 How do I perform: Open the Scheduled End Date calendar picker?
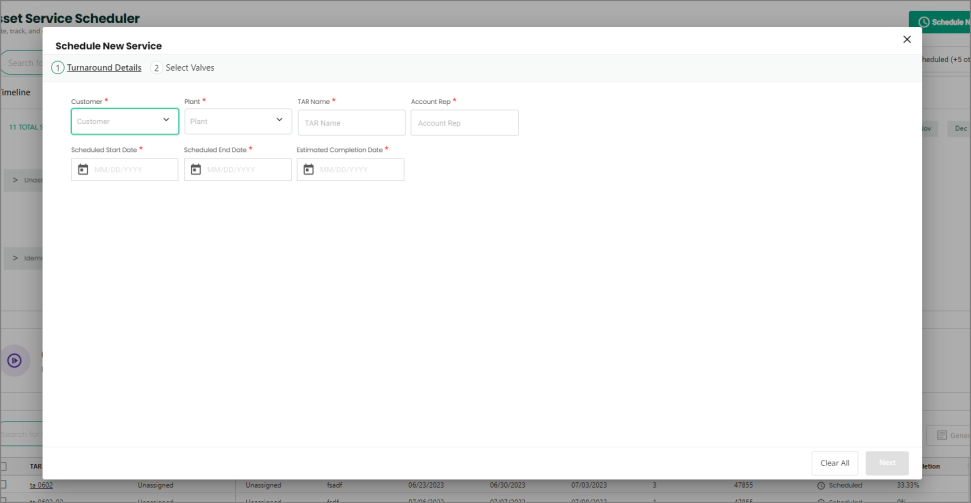coord(196,170)
